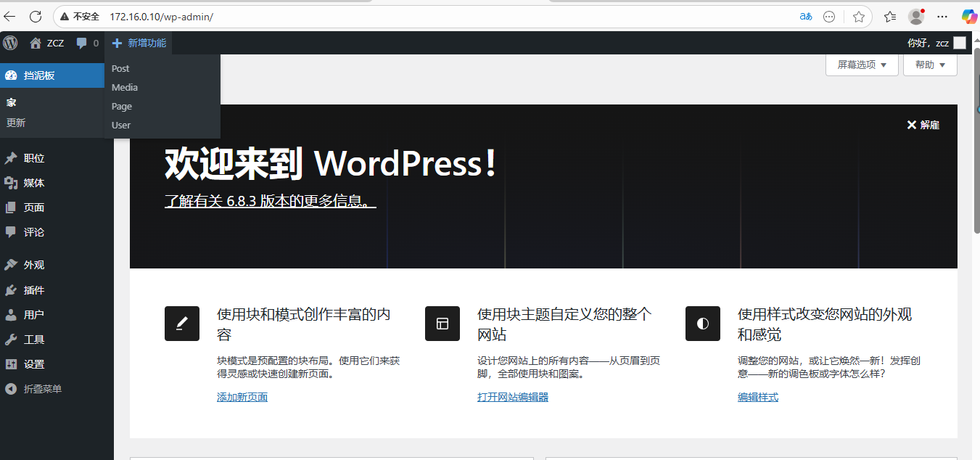Reload the page with browser refresh icon
Screen dimensions: 980x460
pos(35,16)
